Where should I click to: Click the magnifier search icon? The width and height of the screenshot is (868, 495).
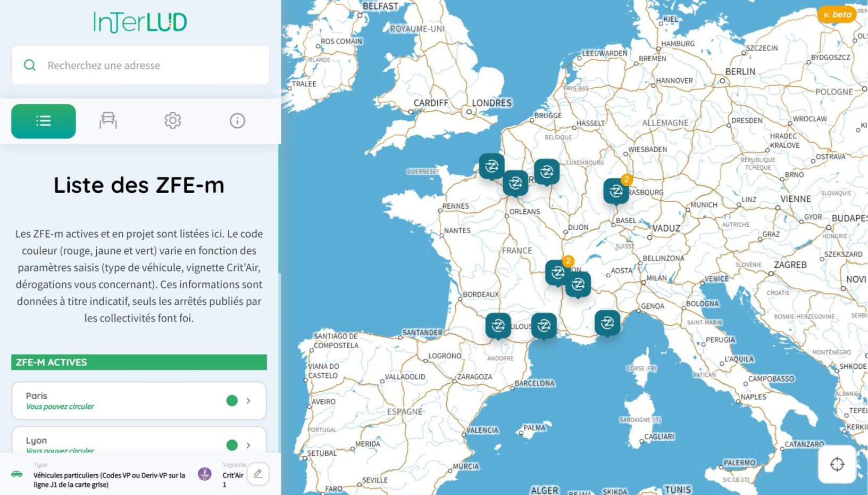(30, 65)
